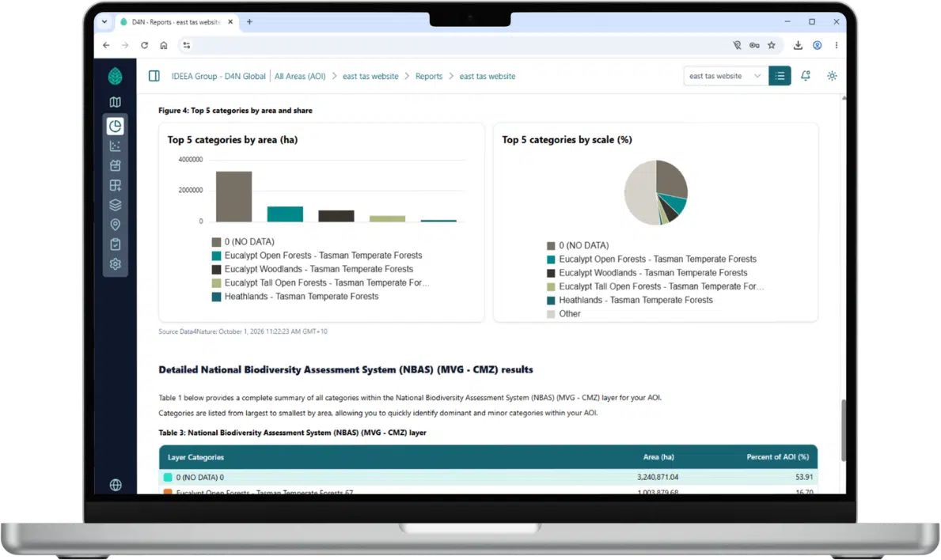
Task: Click last east tas website breadcrumb
Action: [488, 76]
